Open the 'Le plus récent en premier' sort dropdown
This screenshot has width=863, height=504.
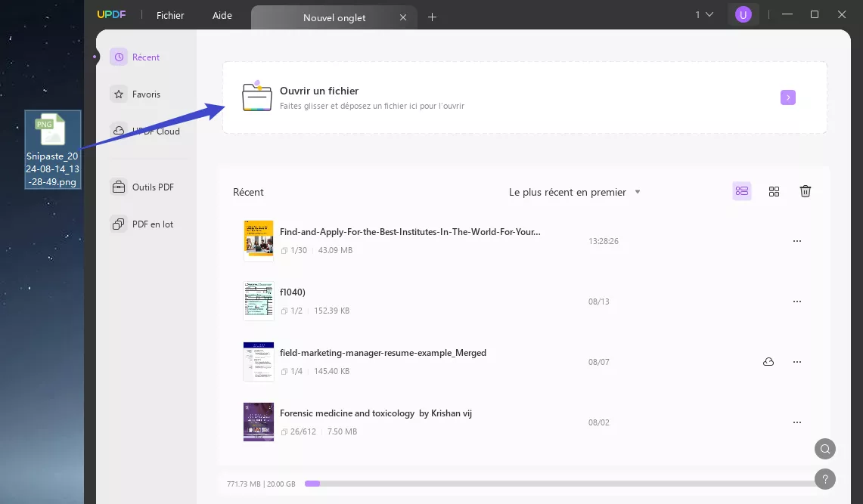pyautogui.click(x=575, y=192)
